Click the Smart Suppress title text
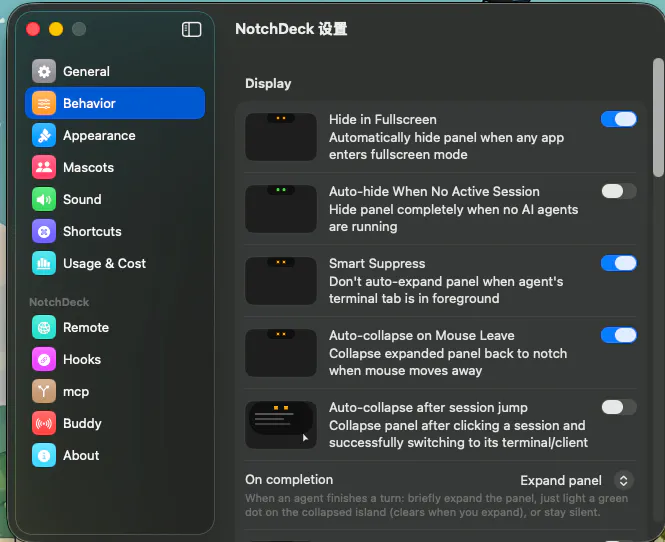The height and width of the screenshot is (542, 665). coord(377,263)
